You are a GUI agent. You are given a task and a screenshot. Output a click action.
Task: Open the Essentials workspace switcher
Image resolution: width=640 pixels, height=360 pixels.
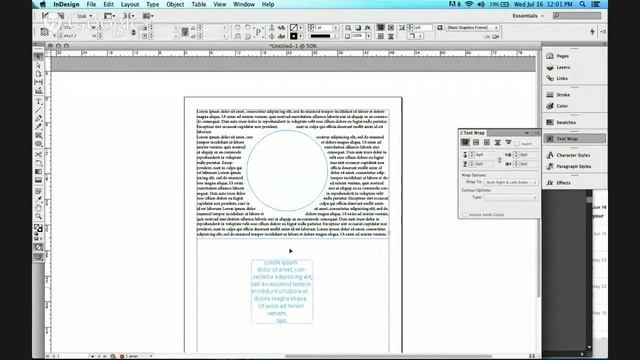(x=528, y=16)
